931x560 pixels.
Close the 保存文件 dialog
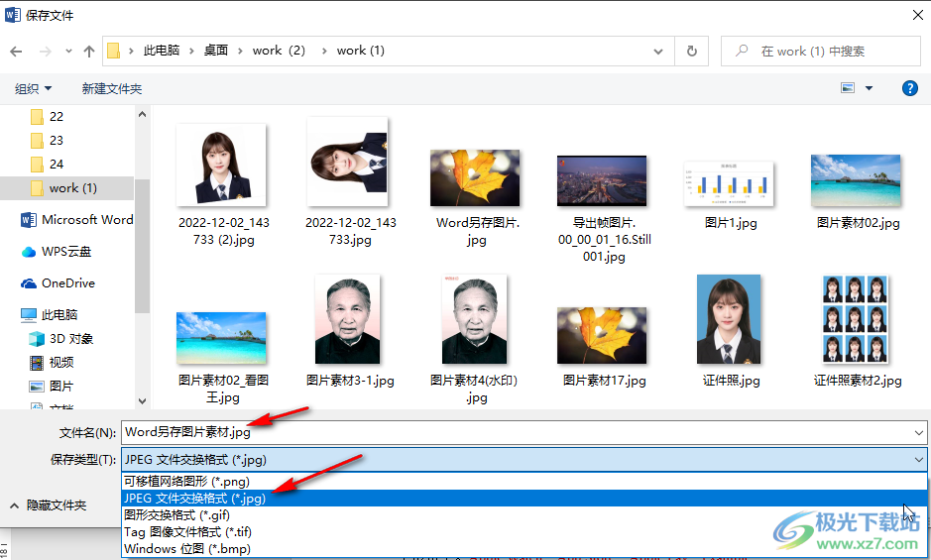pyautogui.click(x=917, y=15)
